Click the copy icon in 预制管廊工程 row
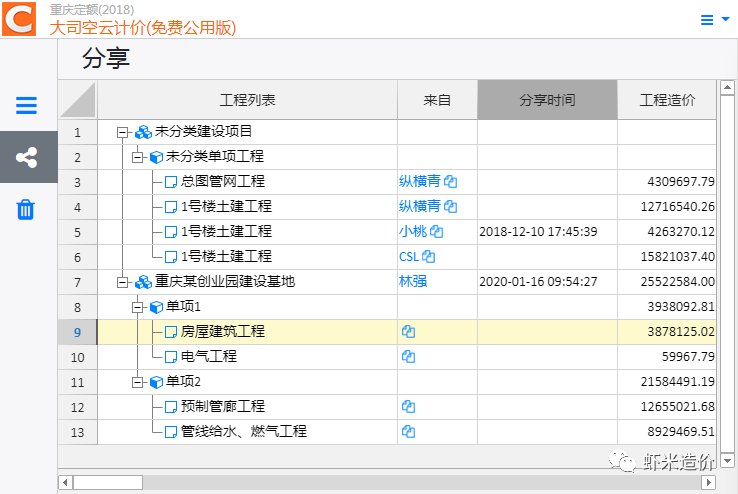738x494 pixels. 409,406
